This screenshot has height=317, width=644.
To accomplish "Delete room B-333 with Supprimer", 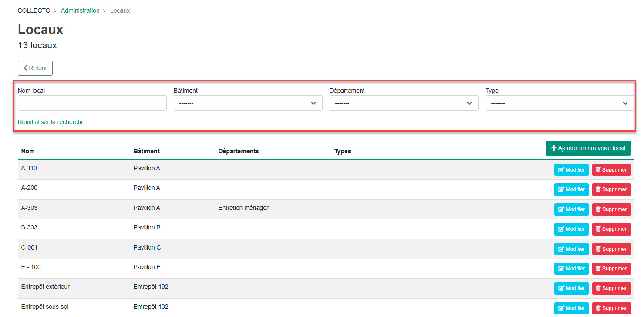I will (x=611, y=229).
